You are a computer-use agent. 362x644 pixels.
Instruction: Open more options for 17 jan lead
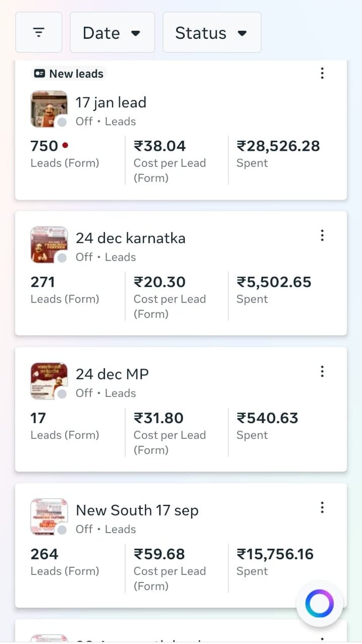(x=322, y=74)
